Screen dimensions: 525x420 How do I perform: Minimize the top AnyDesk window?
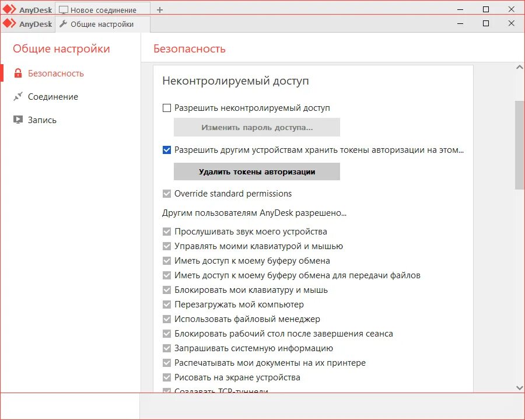460,9
